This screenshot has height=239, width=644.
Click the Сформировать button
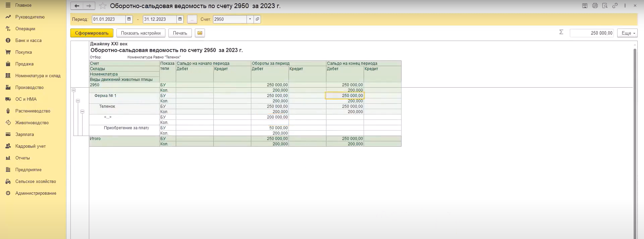pyautogui.click(x=92, y=33)
